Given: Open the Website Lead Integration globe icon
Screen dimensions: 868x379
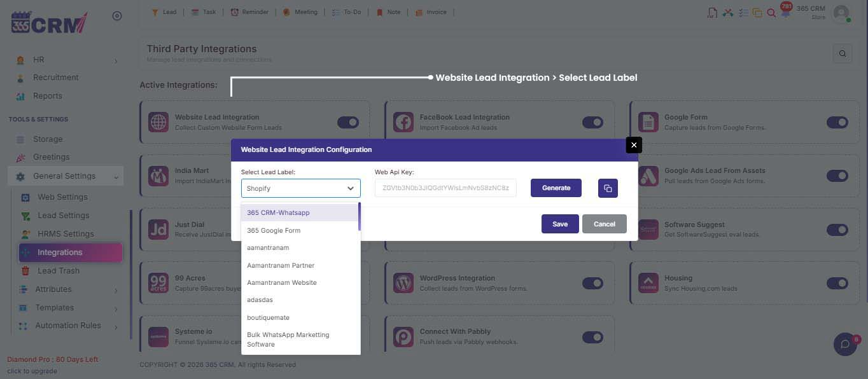Looking at the screenshot, I should click(x=158, y=122).
